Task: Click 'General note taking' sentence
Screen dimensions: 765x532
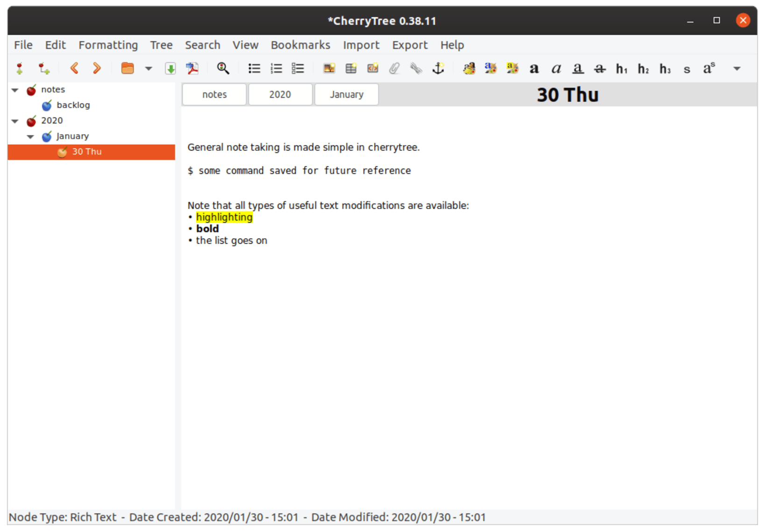Action: pyautogui.click(x=304, y=147)
